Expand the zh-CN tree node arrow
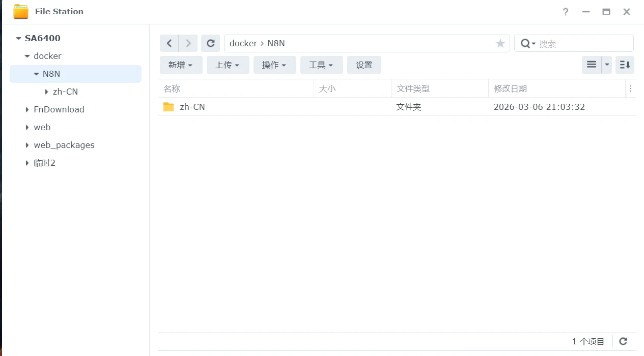Screen dimensions: 644x356 (x=46, y=92)
